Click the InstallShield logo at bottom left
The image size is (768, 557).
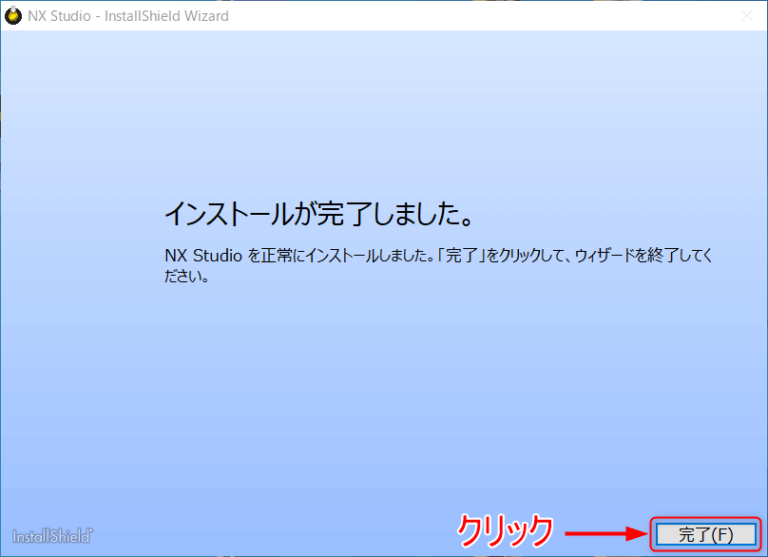[53, 535]
